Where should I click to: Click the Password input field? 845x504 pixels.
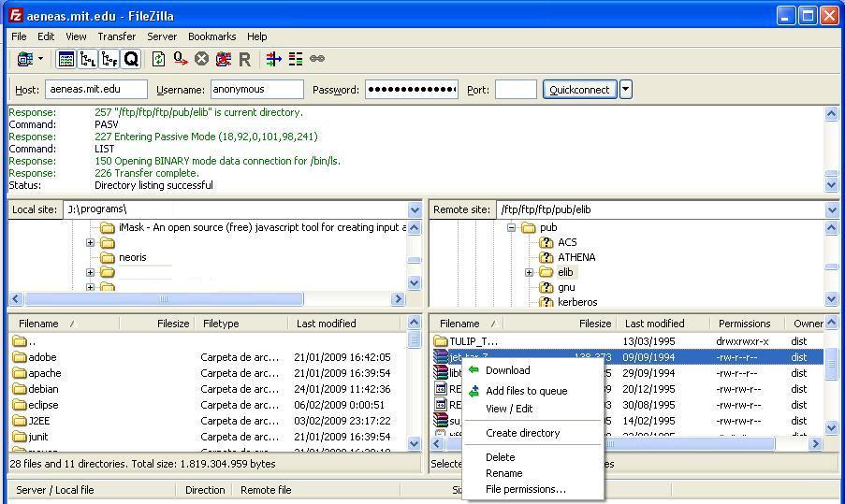412,90
